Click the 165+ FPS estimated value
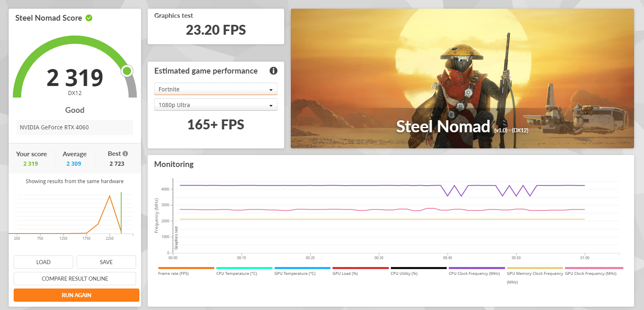Screen dimensions: 644x310 216,124
